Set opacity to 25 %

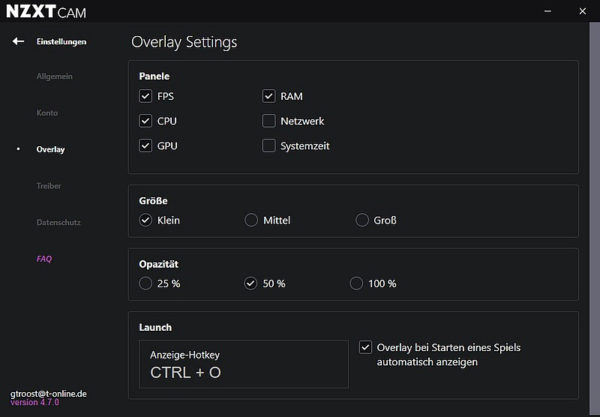click(145, 283)
